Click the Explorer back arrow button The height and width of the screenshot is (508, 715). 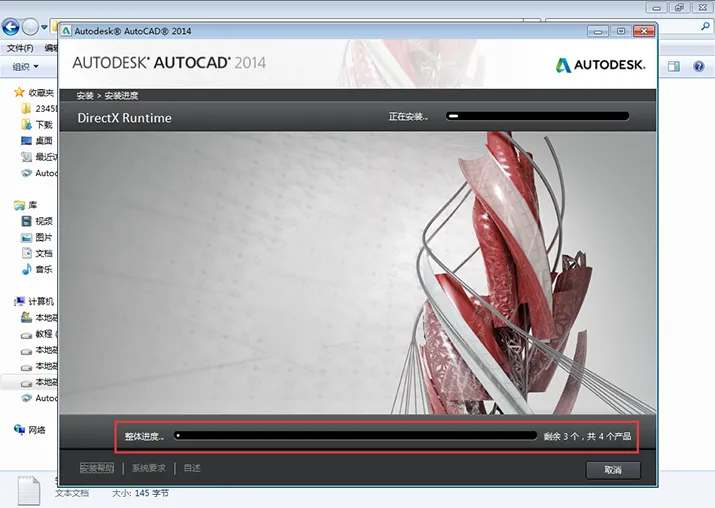pos(10,27)
